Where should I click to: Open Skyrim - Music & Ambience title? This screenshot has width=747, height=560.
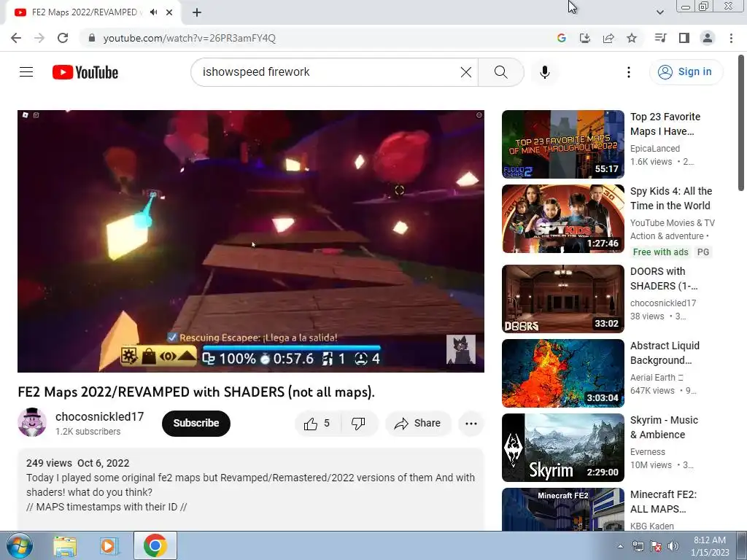(664, 427)
